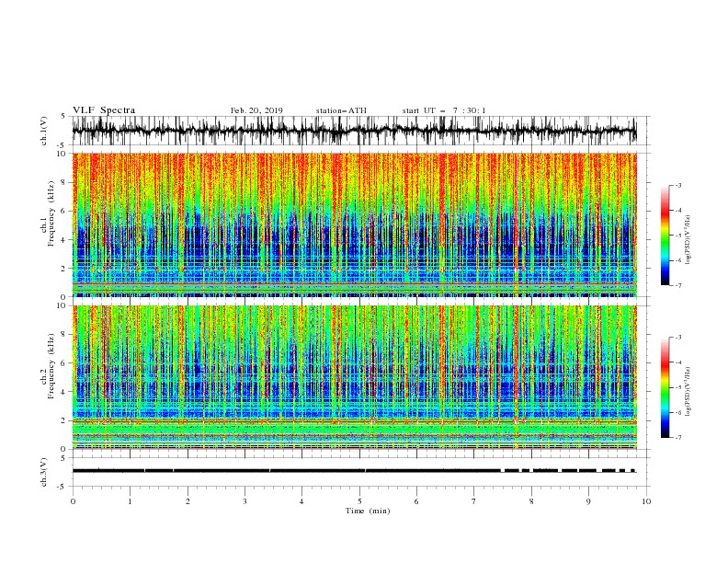Click the "-7" tick on the lower colorbar
The image size is (728, 563).
[x=678, y=438]
